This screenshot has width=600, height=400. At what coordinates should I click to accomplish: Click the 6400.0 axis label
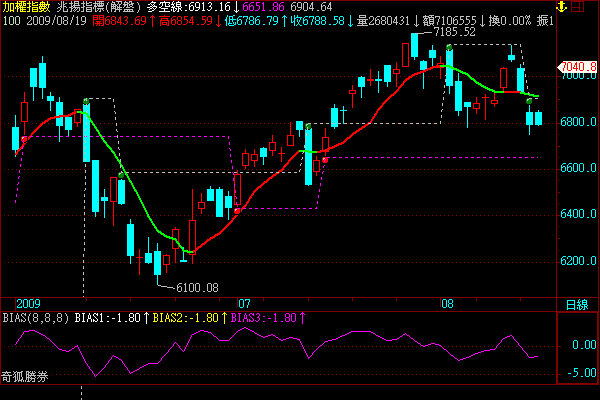(x=578, y=214)
